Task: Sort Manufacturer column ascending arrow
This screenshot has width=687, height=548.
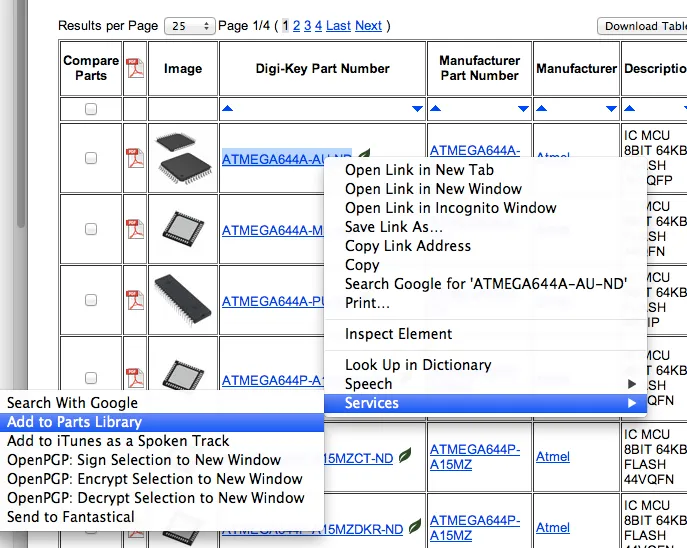Action: (542, 108)
